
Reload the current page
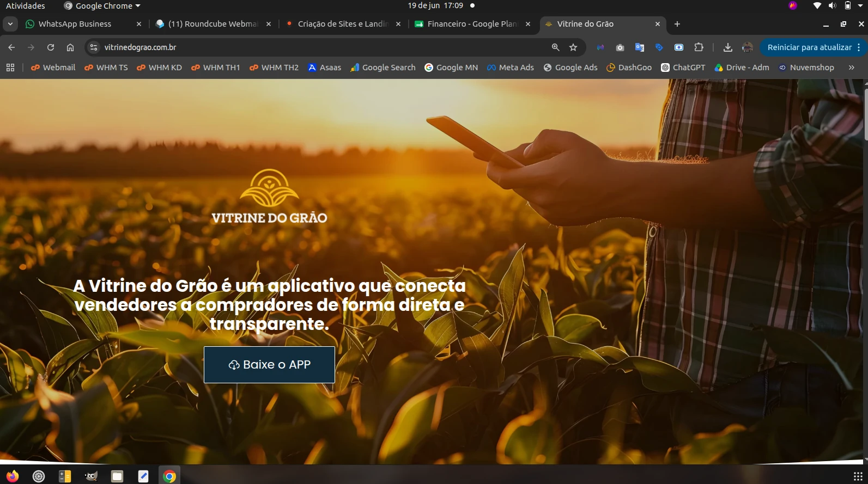[51, 47]
